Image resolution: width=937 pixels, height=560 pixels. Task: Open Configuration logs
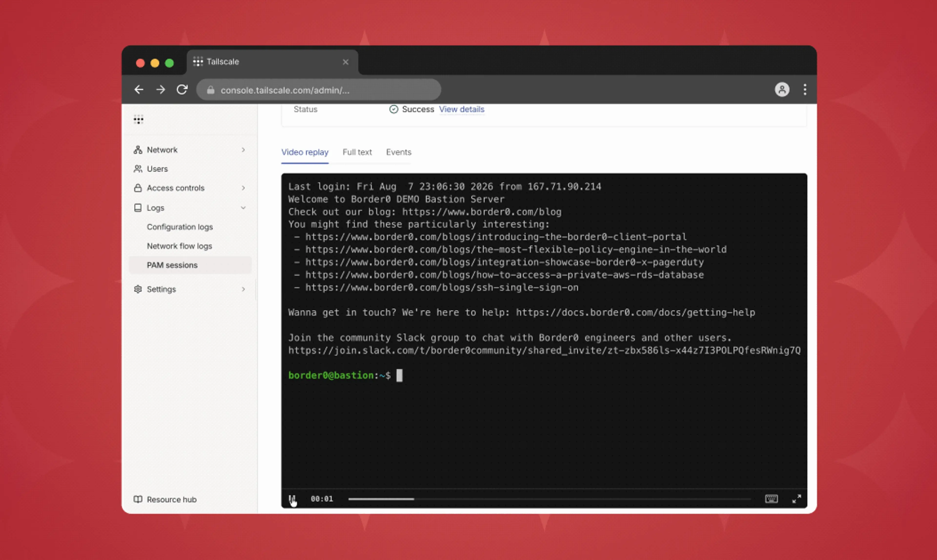click(x=180, y=227)
